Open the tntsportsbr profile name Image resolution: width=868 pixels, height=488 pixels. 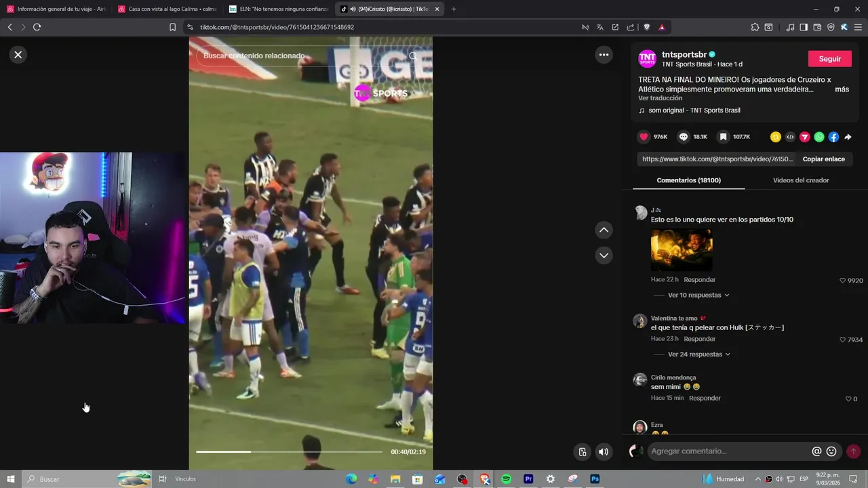685,54
